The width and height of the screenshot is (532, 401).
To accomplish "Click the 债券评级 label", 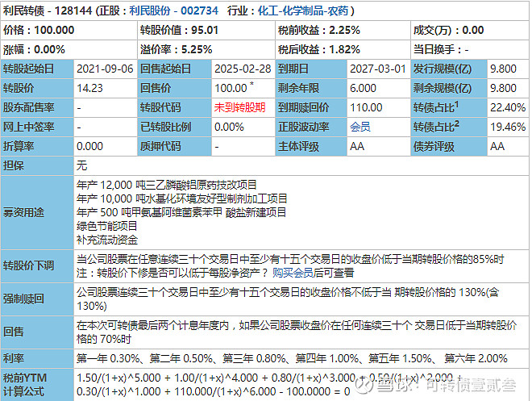I will (x=434, y=146).
